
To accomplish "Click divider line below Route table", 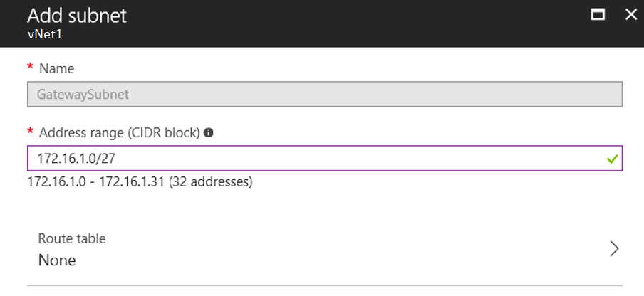I will tap(325, 285).
